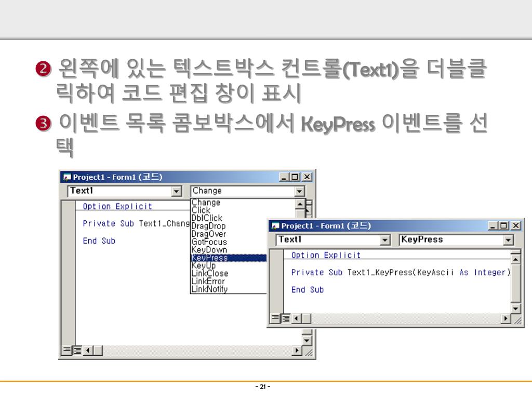Click scroll down arrow in front window
Screen dimensions: 532x399
tap(515, 309)
